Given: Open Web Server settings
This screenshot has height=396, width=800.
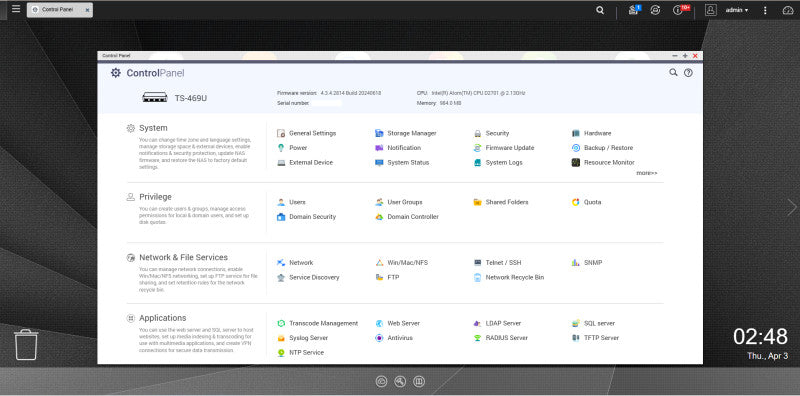Looking at the screenshot, I should click(397, 324).
